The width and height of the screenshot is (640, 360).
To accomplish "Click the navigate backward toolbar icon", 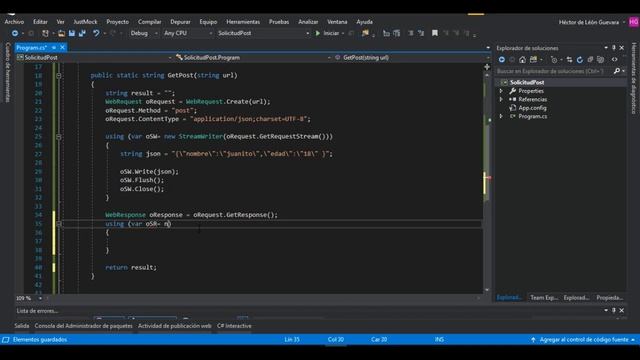I will 15,33.
